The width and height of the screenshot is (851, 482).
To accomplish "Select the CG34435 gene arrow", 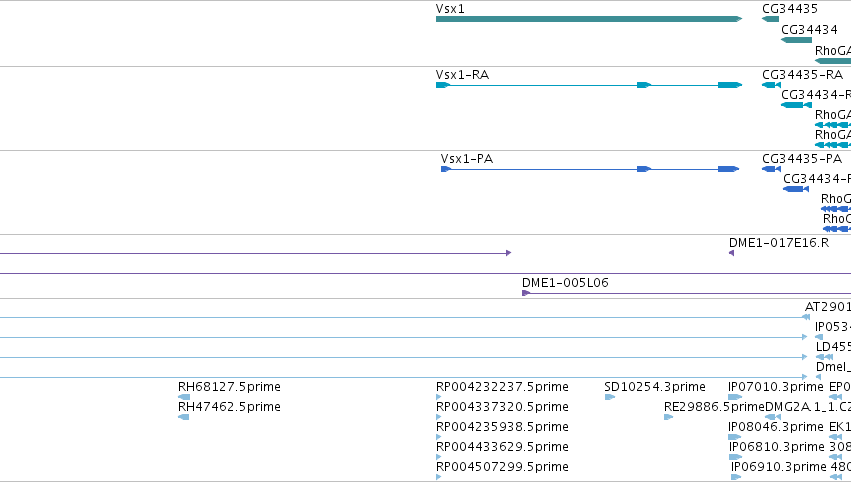I will [x=770, y=19].
